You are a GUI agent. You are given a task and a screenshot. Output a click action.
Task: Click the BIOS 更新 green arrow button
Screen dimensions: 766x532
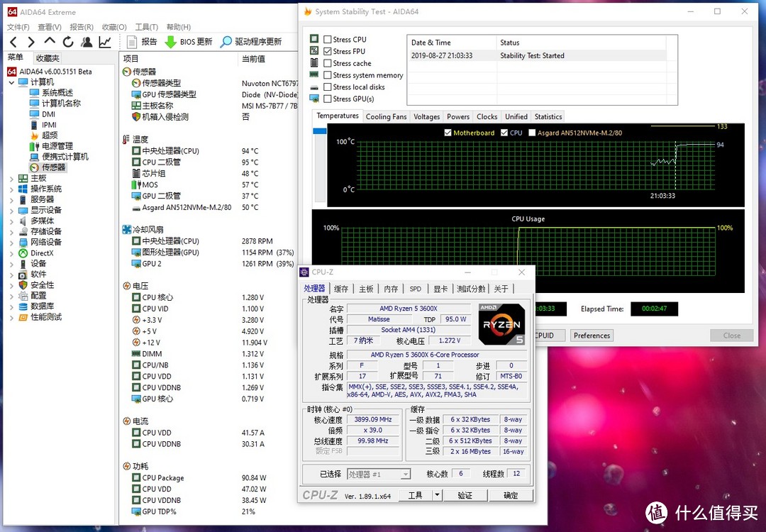[x=189, y=42]
